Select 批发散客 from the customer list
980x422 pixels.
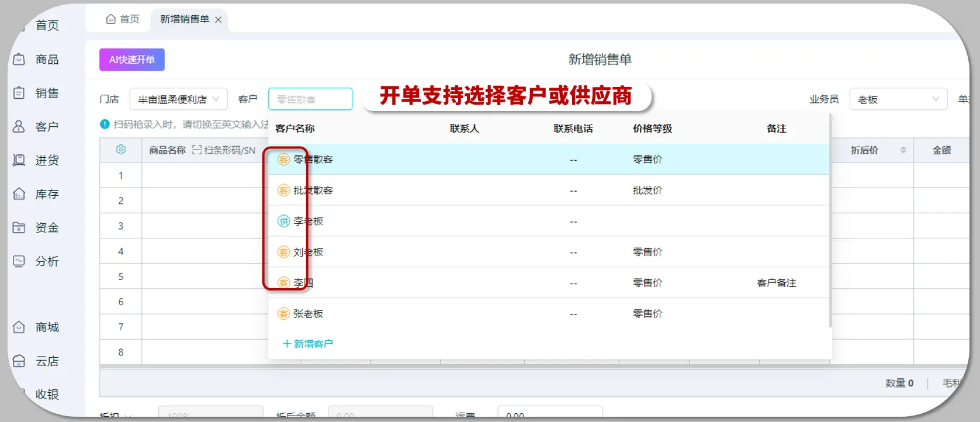[549, 190]
